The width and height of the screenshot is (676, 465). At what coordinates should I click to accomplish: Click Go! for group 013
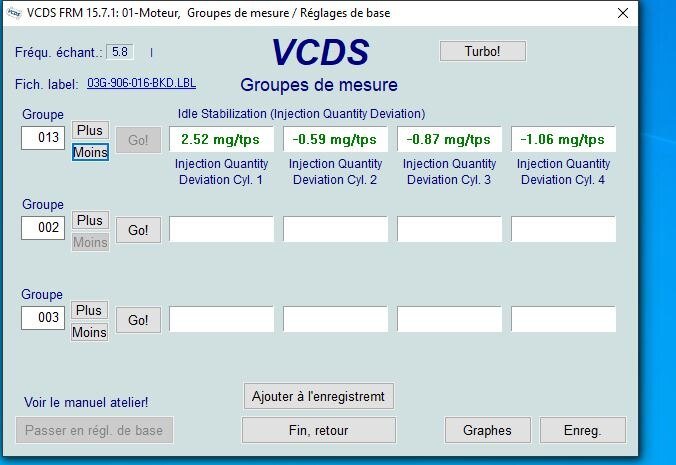click(138, 140)
